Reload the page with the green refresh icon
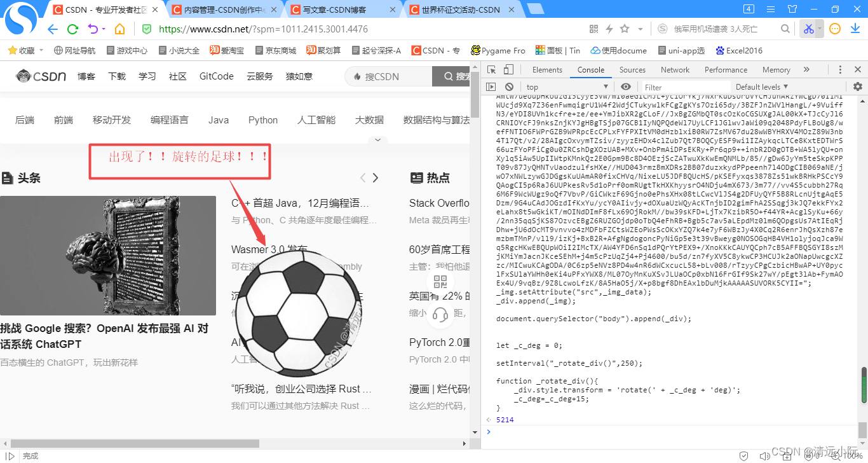This screenshot has width=868, height=463. click(x=72, y=29)
